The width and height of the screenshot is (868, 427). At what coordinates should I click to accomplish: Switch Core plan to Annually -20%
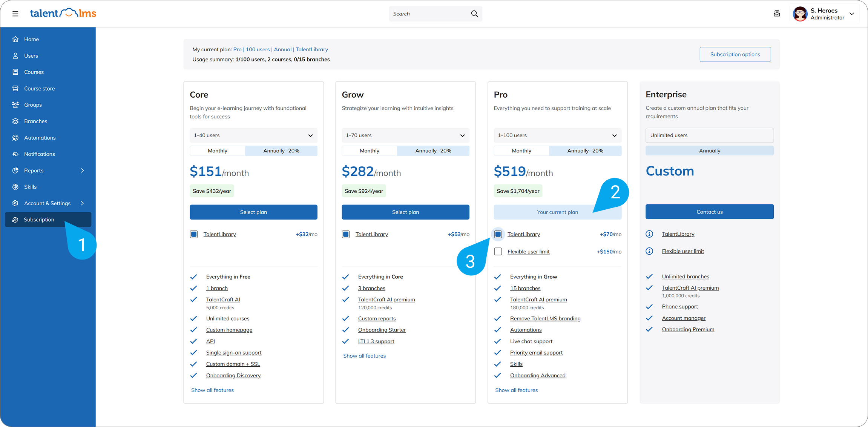coord(281,151)
